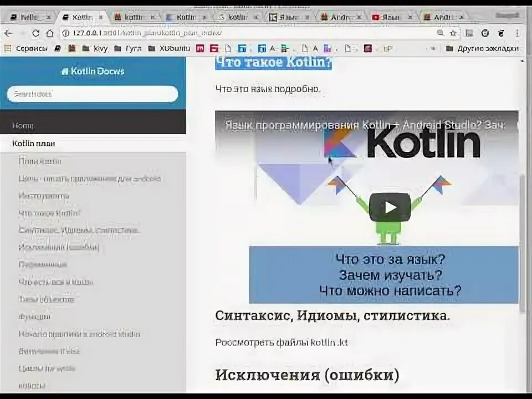532x399 pixels.
Task: Open Home in the sidebar
Action: [x=93, y=126]
